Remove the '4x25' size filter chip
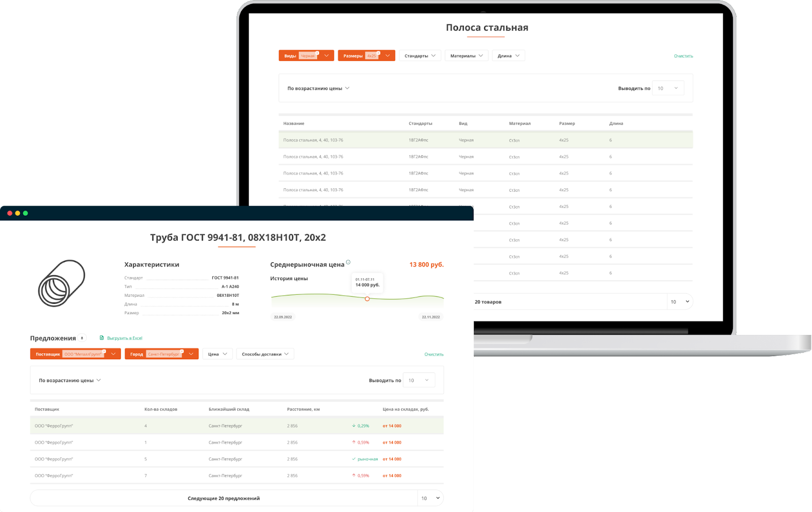 [379, 53]
